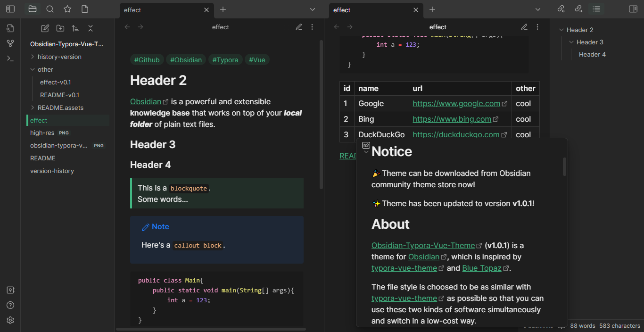Image resolution: width=644 pixels, height=332 pixels.
Task: Open command palette terminal icon
Action: (10, 58)
